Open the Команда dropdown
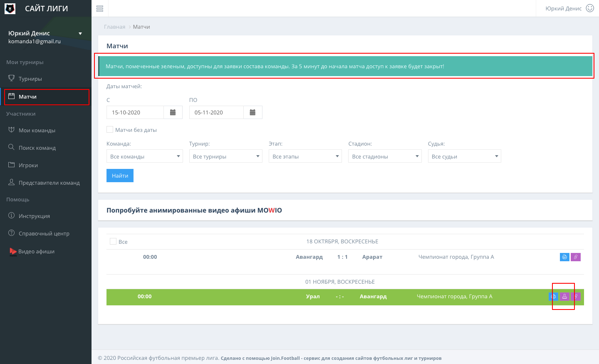Viewport: 599px width, 364px height. (x=145, y=156)
